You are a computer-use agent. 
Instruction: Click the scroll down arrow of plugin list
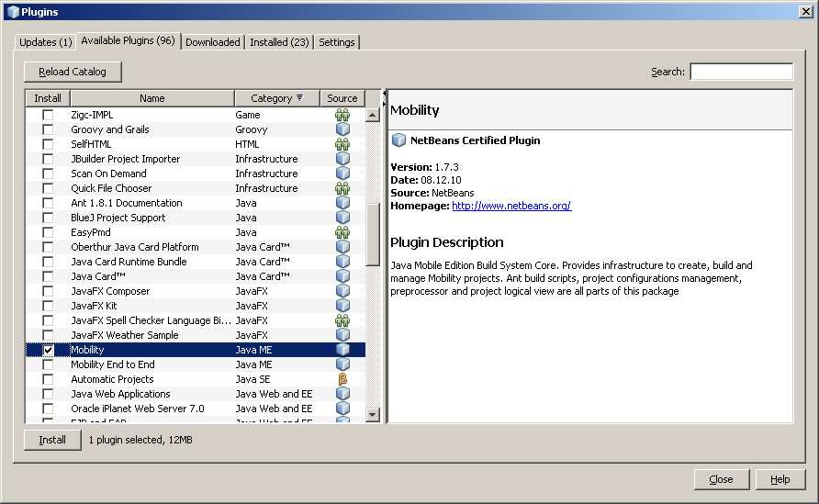pyautogui.click(x=373, y=415)
